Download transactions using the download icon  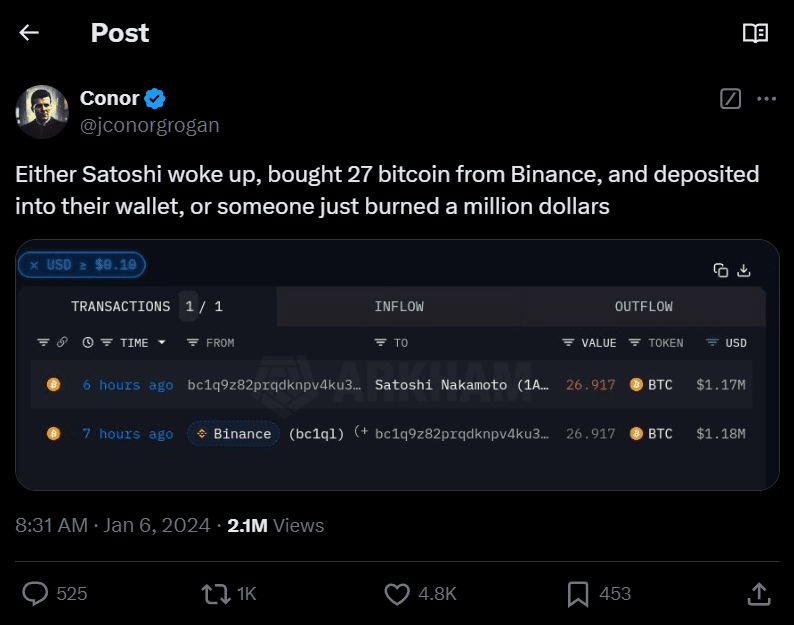744,270
